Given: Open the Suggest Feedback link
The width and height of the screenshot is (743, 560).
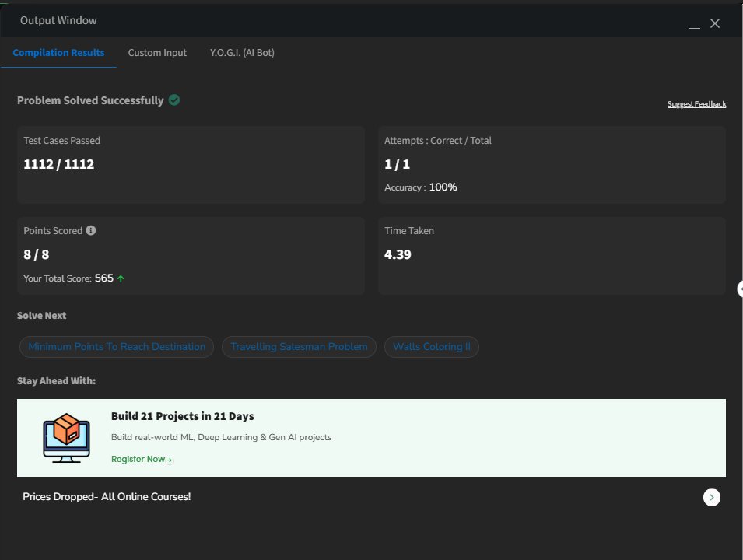Looking at the screenshot, I should tap(696, 104).
